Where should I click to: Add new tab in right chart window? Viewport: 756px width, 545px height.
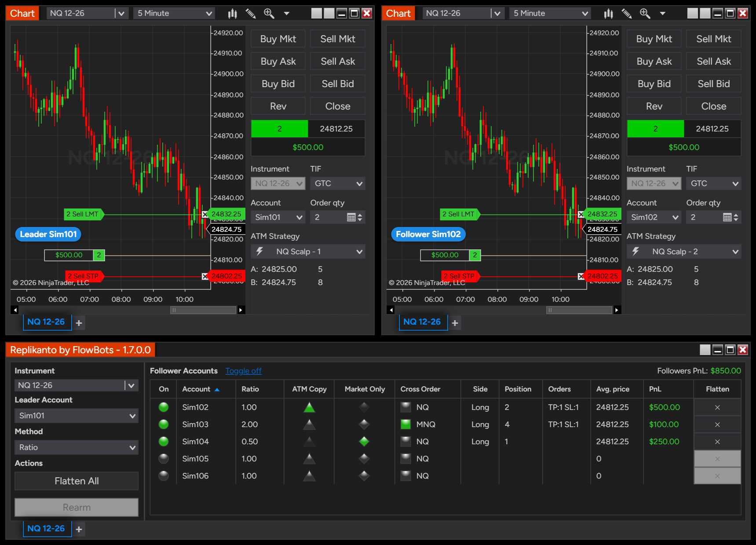[x=455, y=323]
